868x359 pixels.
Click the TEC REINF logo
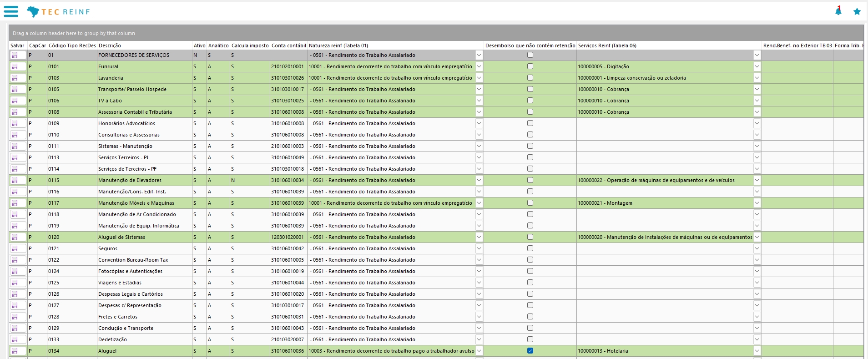[58, 11]
